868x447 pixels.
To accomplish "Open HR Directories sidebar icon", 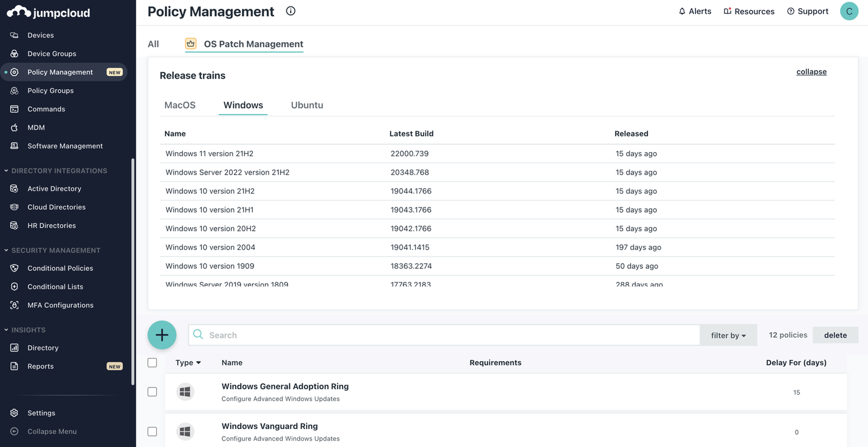I will [x=14, y=226].
